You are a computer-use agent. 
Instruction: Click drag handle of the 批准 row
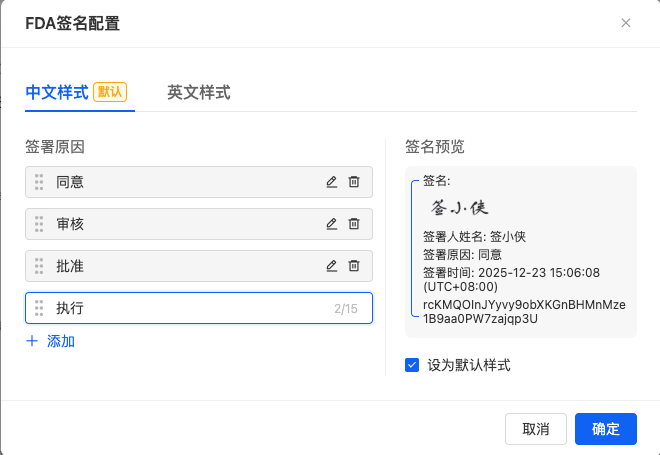(39, 266)
